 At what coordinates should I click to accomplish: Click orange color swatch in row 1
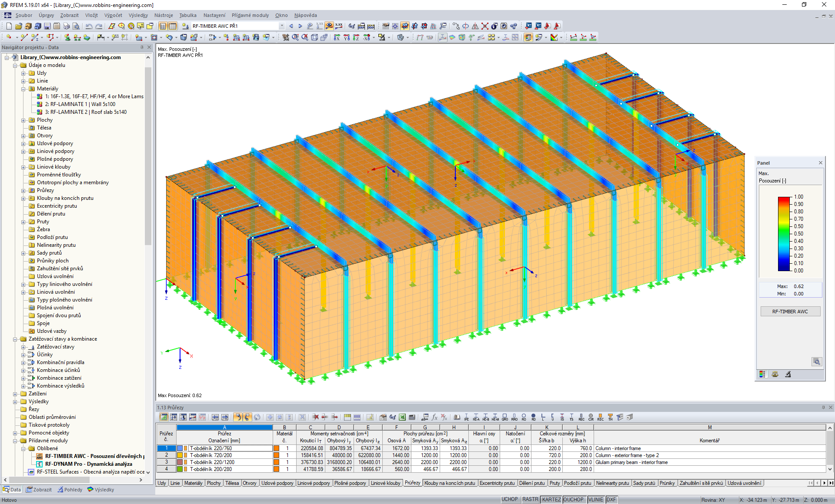[x=276, y=448]
